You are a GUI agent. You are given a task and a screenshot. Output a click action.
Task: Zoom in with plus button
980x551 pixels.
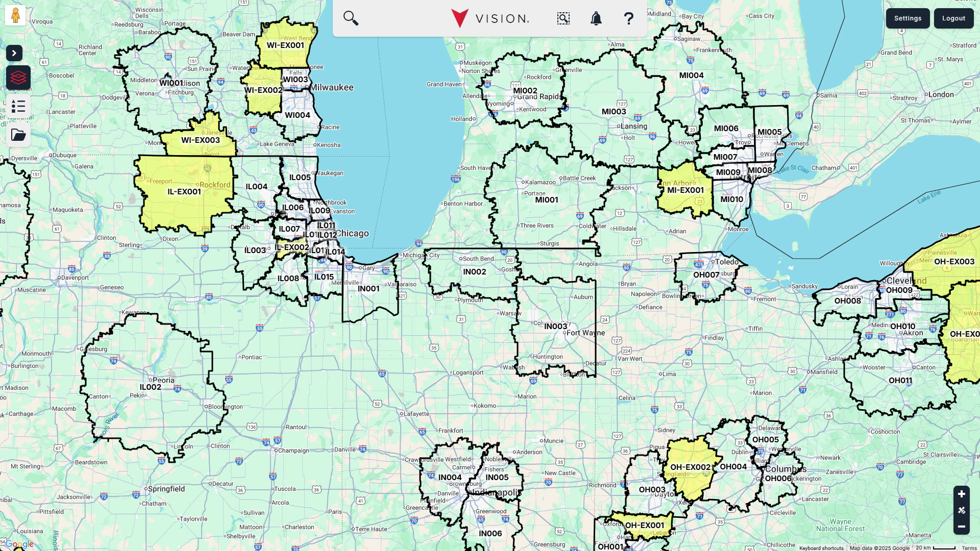961,494
